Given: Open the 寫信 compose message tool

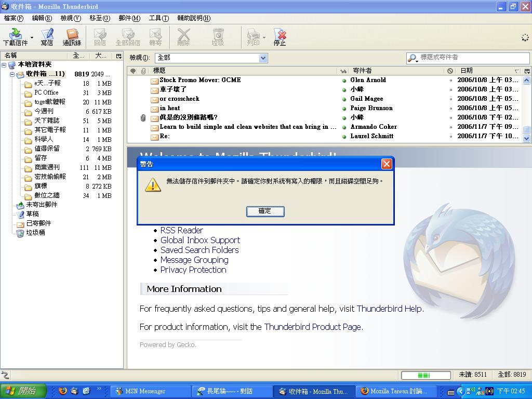Looking at the screenshot, I should click(47, 37).
